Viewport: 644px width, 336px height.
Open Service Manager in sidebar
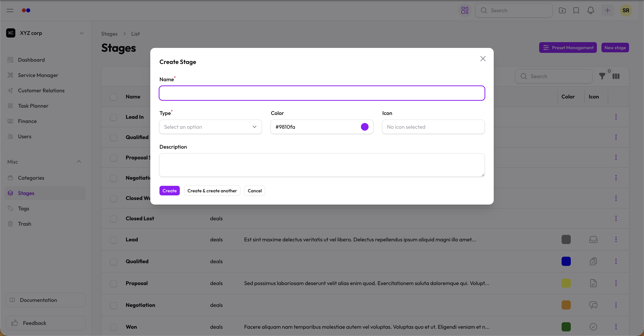[x=45, y=75]
